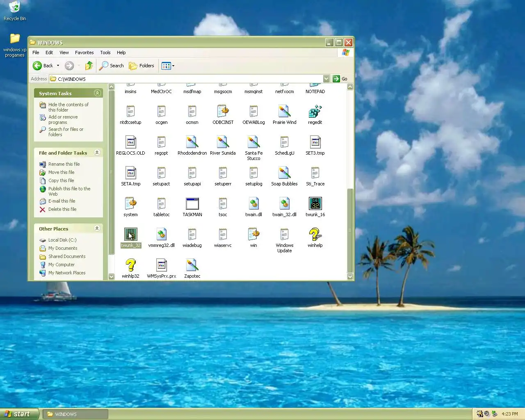Click Copy this file link

click(x=61, y=180)
